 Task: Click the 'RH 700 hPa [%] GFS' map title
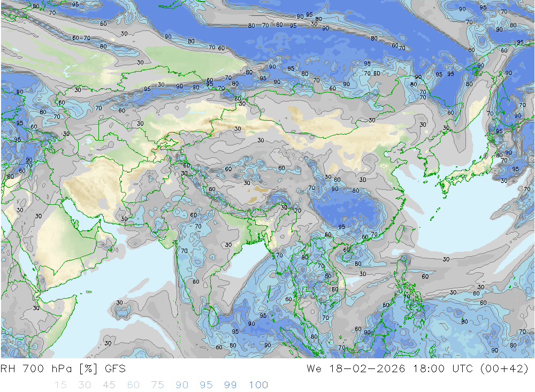click(63, 369)
